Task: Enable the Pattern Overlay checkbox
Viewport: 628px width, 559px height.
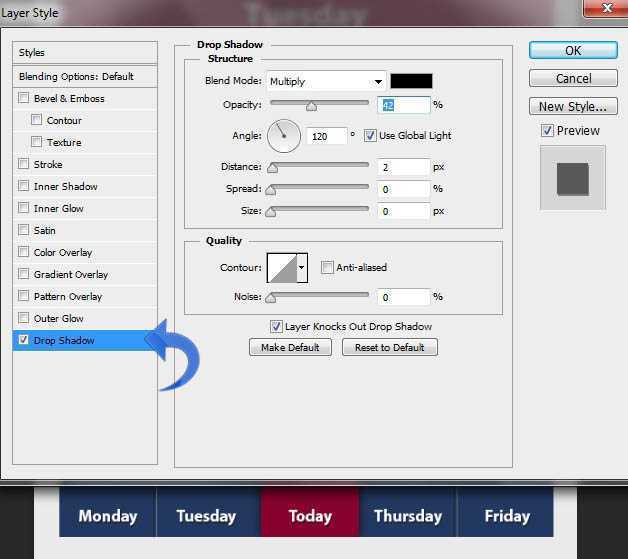Action: (x=24, y=296)
